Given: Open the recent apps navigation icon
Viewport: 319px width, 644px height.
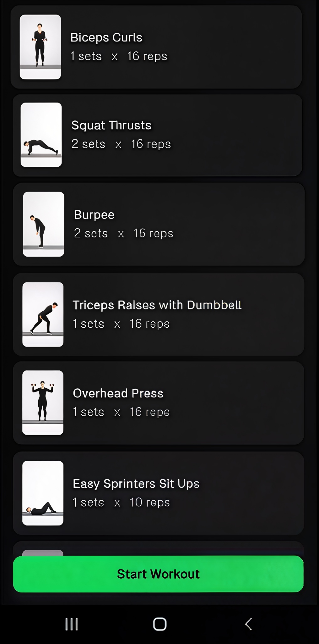Looking at the screenshot, I should [72, 624].
